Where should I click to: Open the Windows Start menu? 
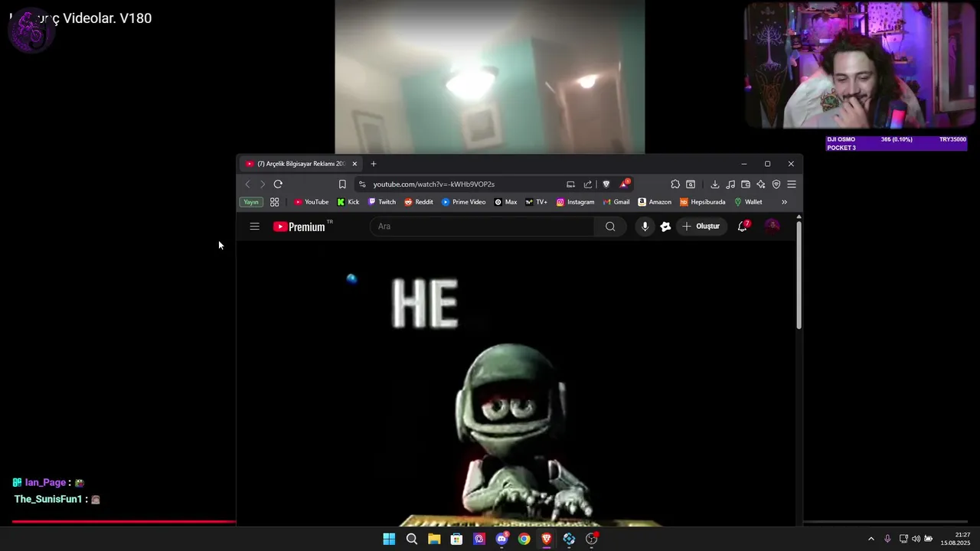389,539
